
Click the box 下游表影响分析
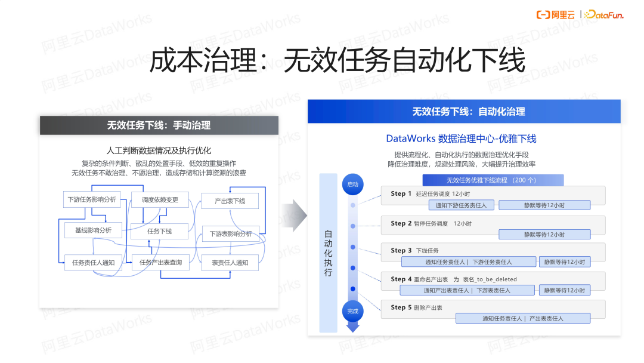pyautogui.click(x=231, y=234)
